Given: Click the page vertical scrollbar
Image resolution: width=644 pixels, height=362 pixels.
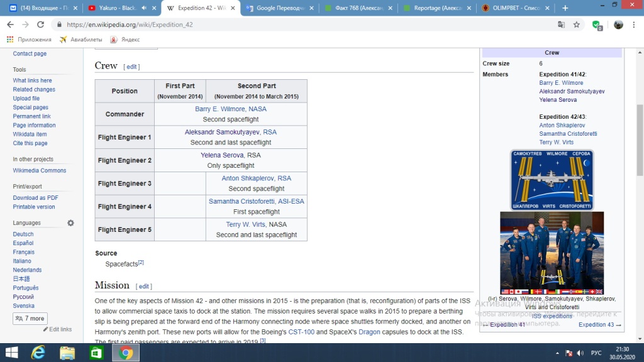Looking at the screenshot, I should point(640,140).
